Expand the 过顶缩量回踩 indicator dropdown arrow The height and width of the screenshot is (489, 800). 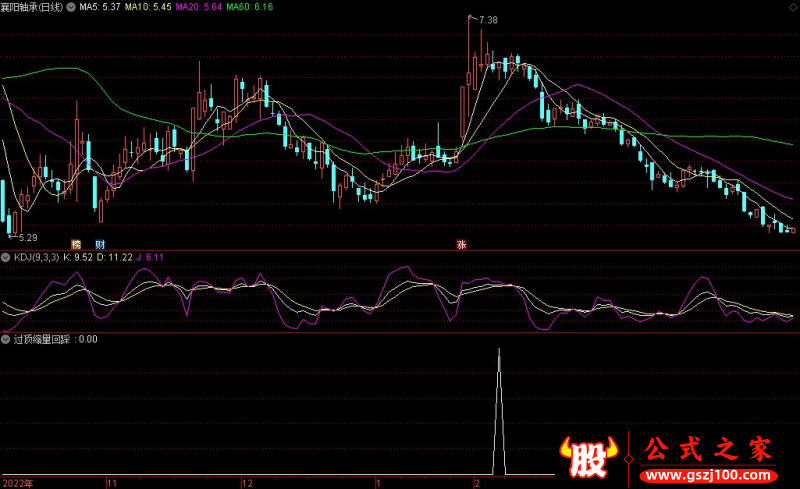[x=6, y=339]
